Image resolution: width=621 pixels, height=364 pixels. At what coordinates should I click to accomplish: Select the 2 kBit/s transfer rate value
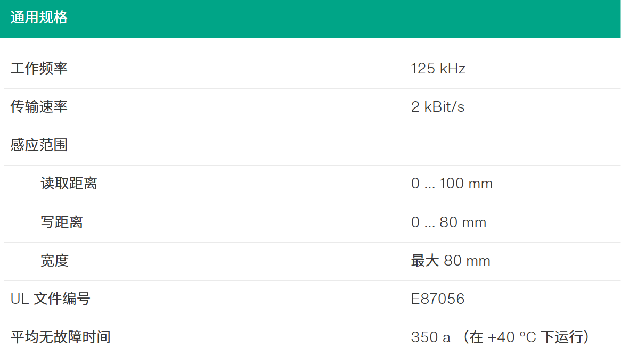[x=437, y=107]
